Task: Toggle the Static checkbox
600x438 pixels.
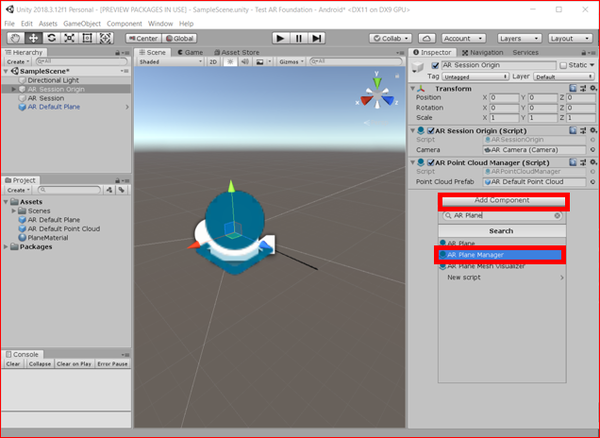Action: pyautogui.click(x=563, y=65)
